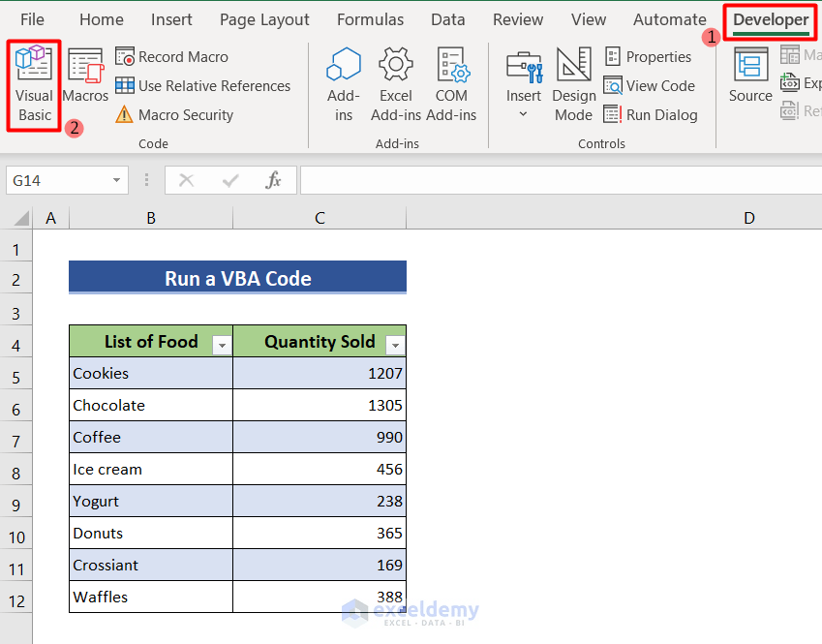The height and width of the screenshot is (644, 822).
Task: Open the Formulas ribbon tab
Action: click(370, 19)
